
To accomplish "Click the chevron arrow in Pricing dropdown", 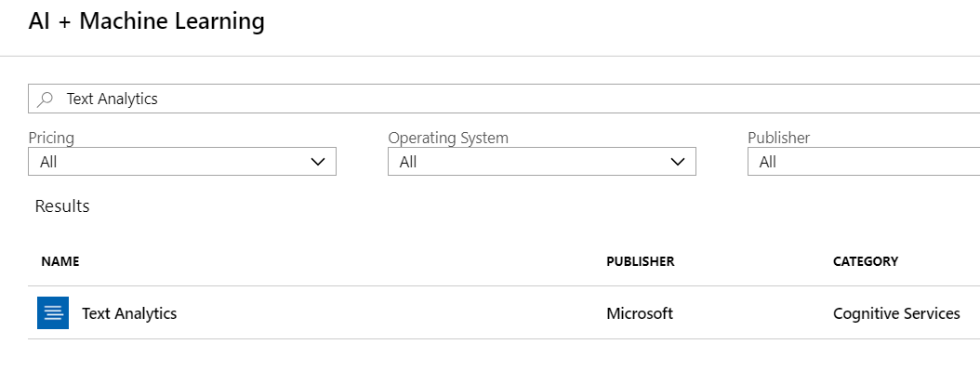I will pos(317,162).
